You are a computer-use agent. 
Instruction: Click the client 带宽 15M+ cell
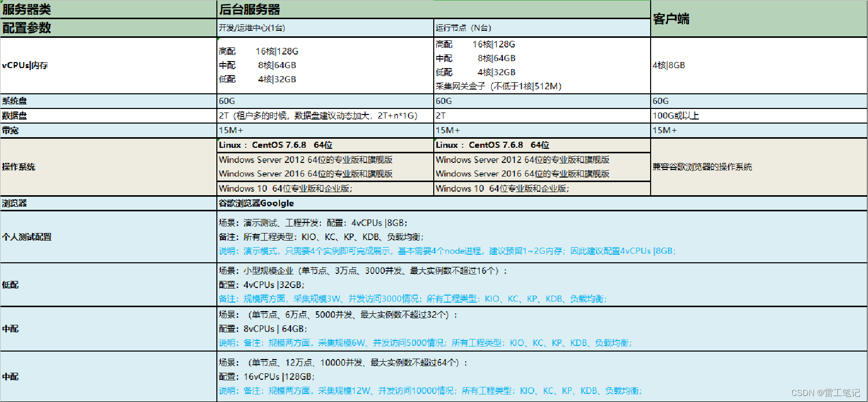(759, 130)
